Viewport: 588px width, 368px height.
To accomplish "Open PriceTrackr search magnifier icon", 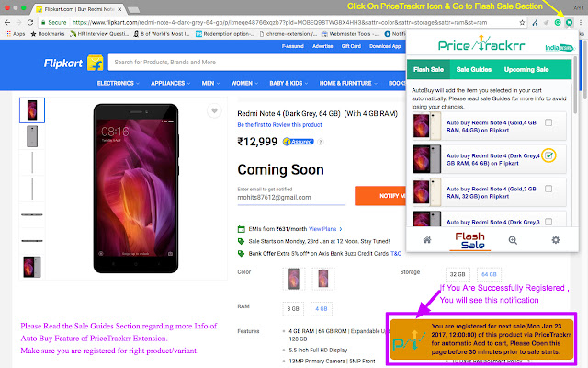I will coord(513,240).
